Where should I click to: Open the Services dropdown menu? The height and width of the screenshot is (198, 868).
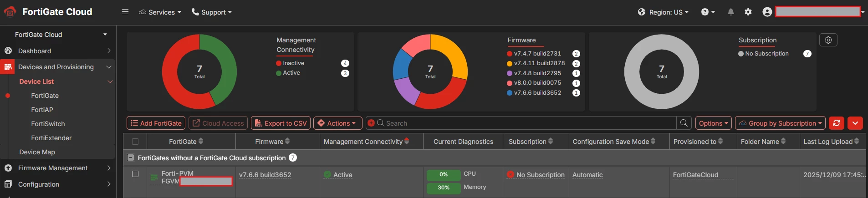[x=160, y=12]
